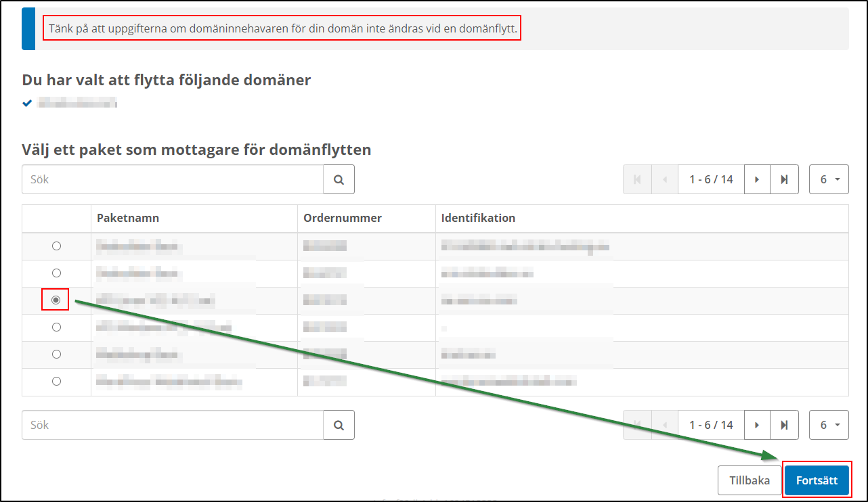Advance to next page with bottom arrow icon
This screenshot has width=868, height=502.
757,424
